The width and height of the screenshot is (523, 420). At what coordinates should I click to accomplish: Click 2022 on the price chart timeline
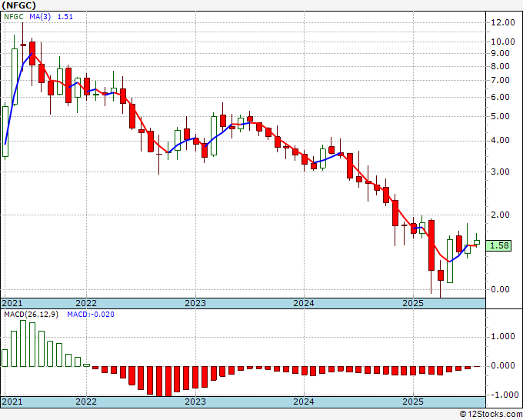86,303
